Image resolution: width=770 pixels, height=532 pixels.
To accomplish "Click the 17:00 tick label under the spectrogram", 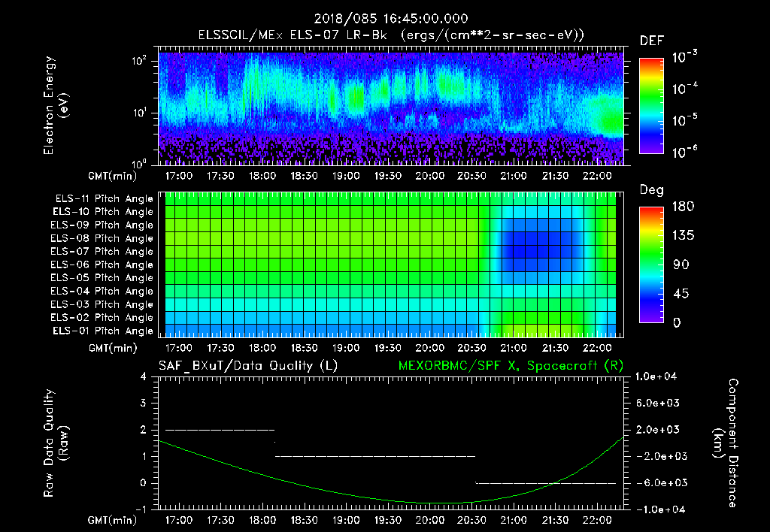I will click(179, 176).
